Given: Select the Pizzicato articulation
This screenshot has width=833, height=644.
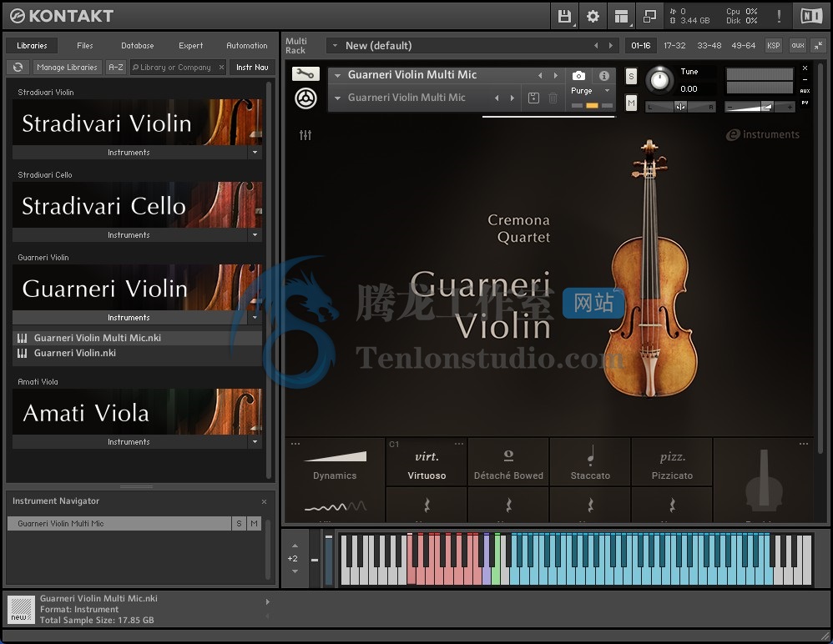Looking at the screenshot, I should point(672,462).
